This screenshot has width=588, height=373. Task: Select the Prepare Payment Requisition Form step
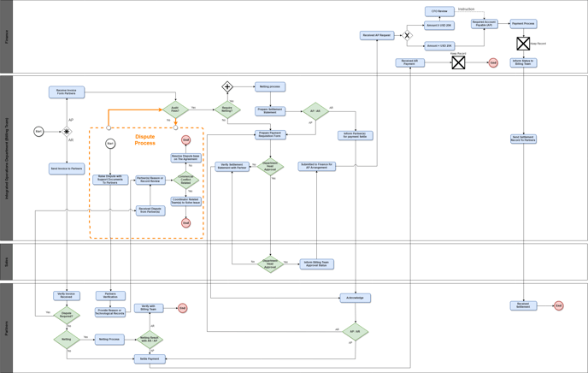coord(270,134)
